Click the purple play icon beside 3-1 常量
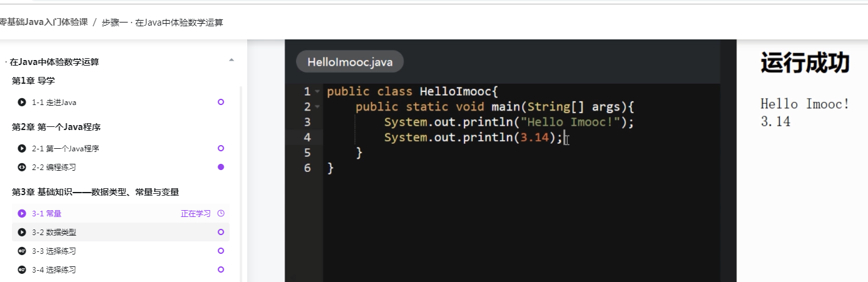Viewport: 868px width, 282px height. click(22, 214)
